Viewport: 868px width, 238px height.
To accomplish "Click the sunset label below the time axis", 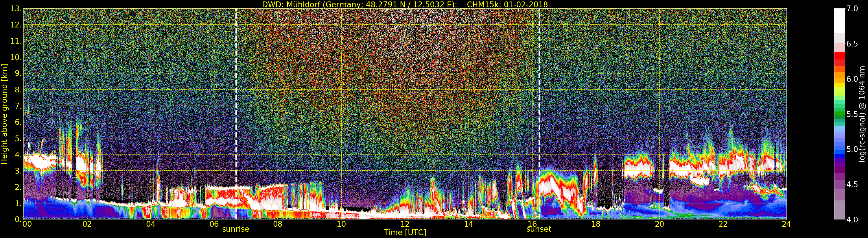I will pyautogui.click(x=539, y=229).
